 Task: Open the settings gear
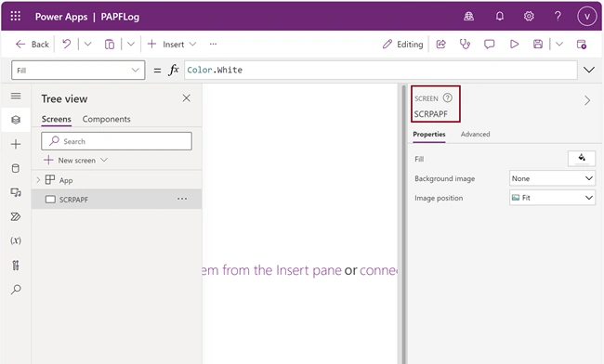pos(529,16)
